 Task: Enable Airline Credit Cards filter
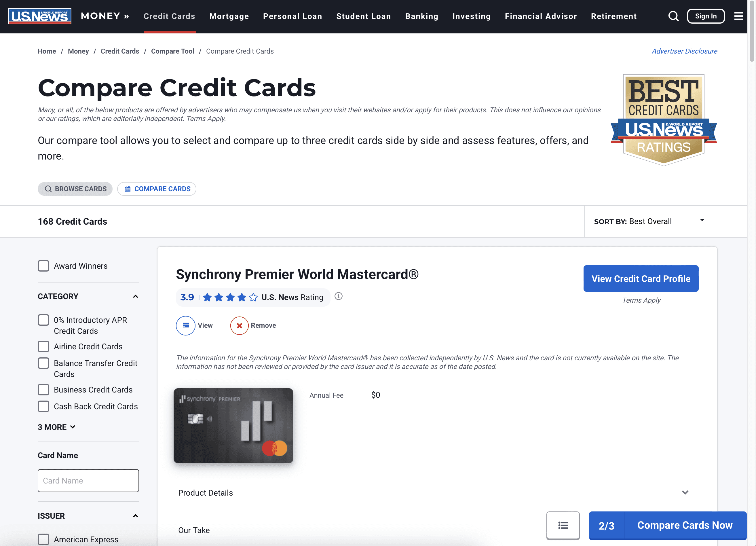pyautogui.click(x=43, y=346)
